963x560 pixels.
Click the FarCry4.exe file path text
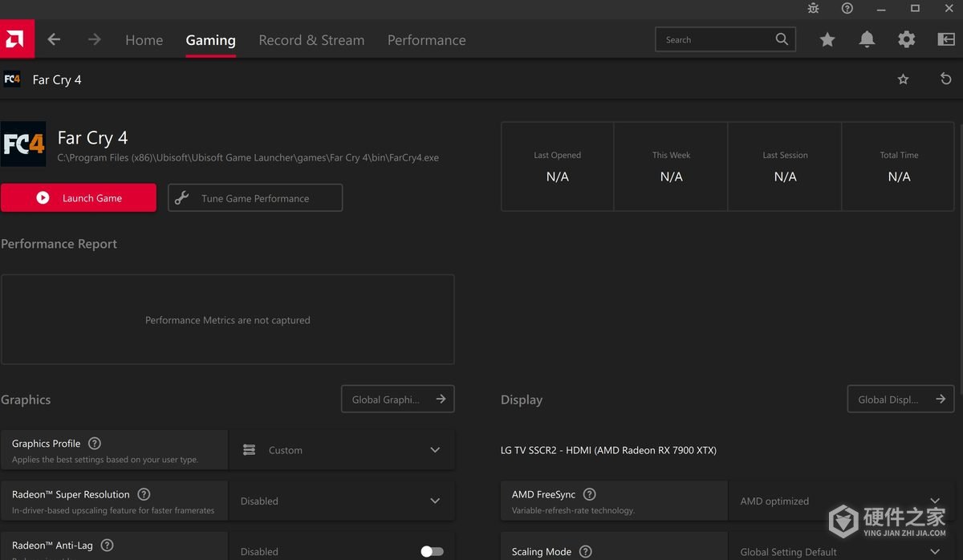point(248,158)
